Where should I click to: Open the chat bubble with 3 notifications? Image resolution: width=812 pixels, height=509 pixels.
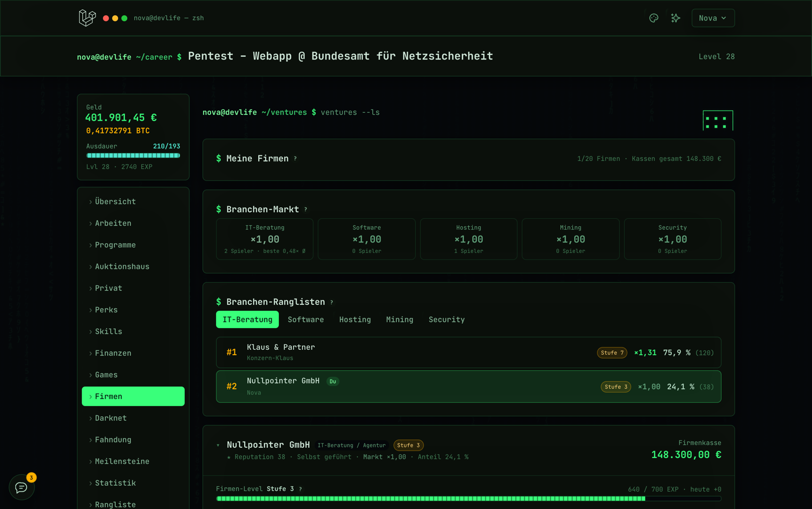21,487
